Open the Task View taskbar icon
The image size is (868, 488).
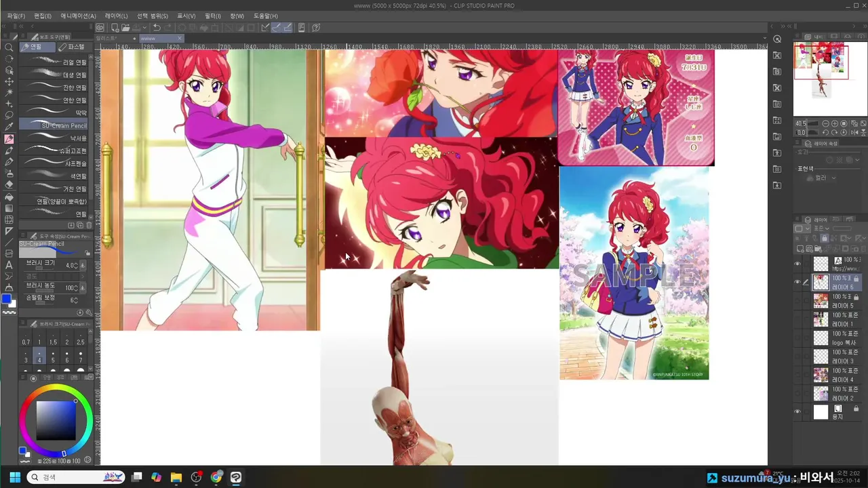point(136,477)
